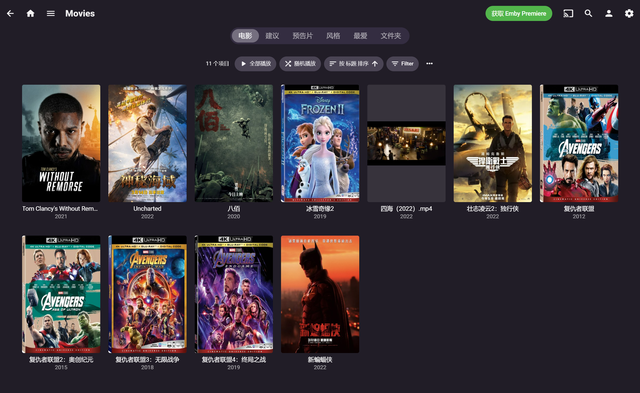640x393 pixels.
Task: Switch to the 预告片 tab
Action: 302,36
